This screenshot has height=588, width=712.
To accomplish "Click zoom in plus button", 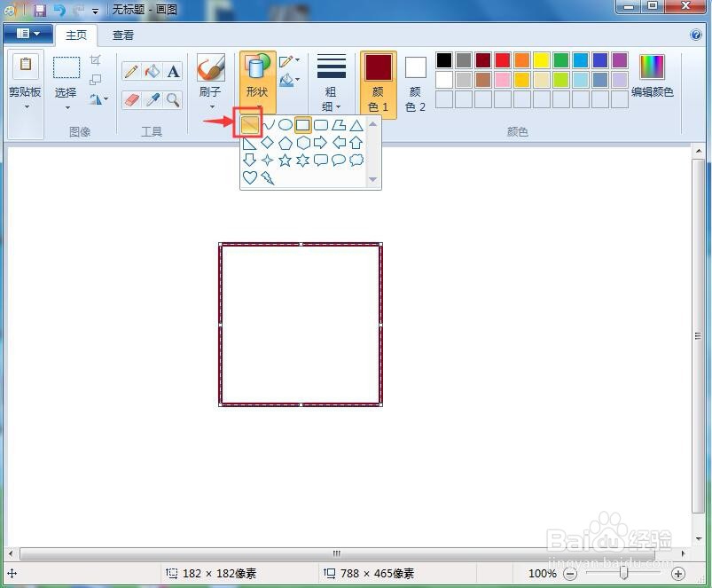I will [x=678, y=574].
